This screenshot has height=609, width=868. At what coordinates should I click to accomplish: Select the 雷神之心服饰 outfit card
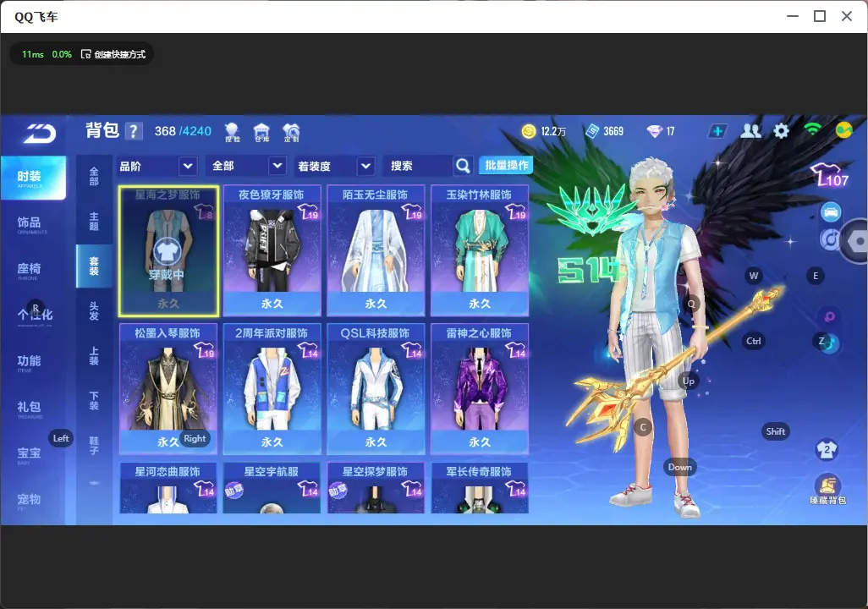point(480,389)
